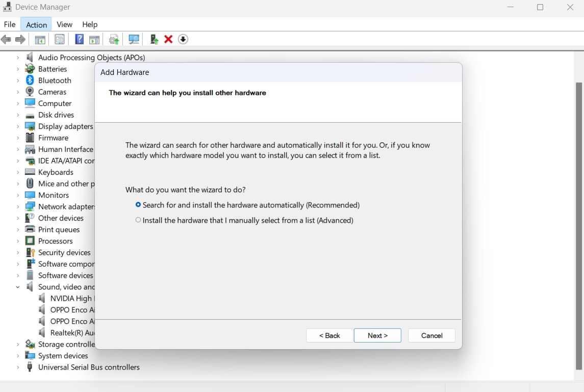Open the Action menu
This screenshot has height=392, width=584.
[x=36, y=24]
